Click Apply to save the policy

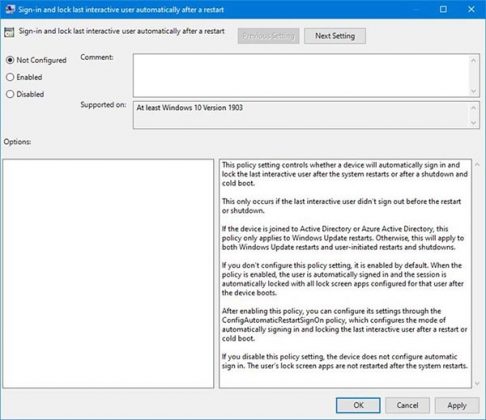[457, 405]
